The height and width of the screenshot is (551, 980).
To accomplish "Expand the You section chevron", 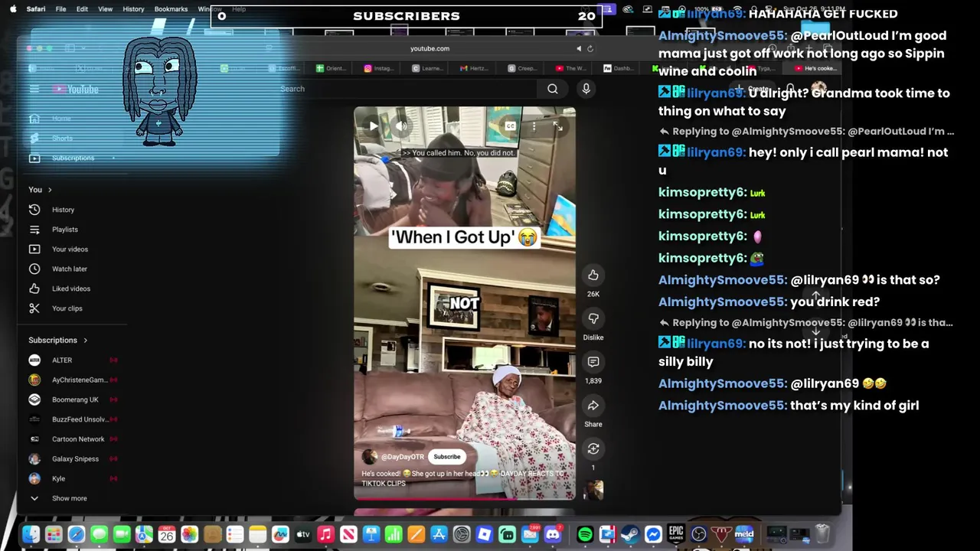I will (50, 190).
